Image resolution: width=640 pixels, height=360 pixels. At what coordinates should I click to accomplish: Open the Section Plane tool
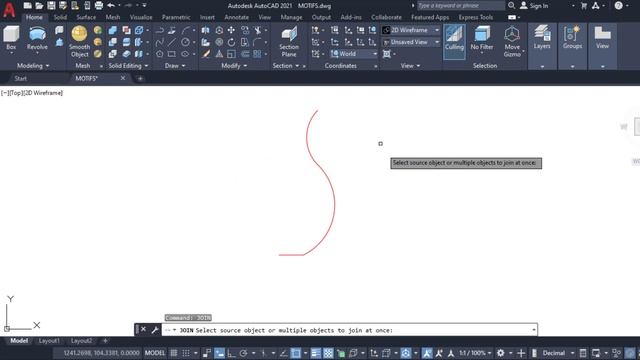289,41
